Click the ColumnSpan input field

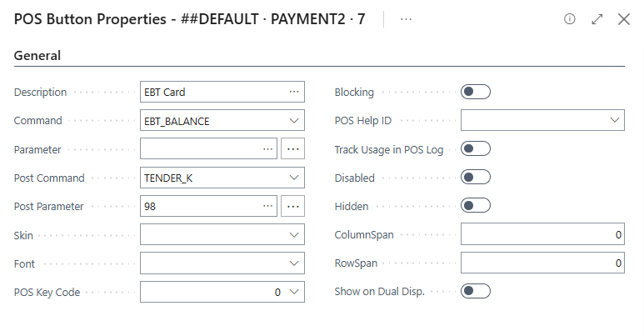(x=542, y=235)
